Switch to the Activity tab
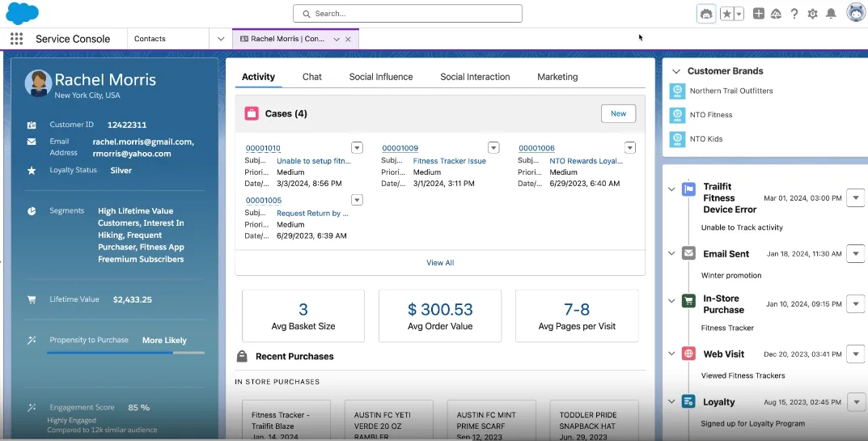868x441 pixels. point(259,77)
